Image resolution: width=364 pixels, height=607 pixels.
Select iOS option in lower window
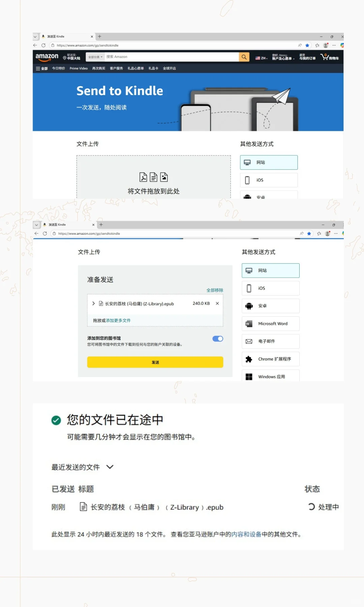270,288
